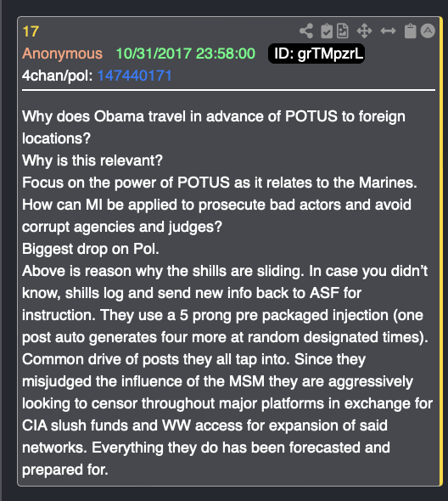Click the sentence starting 'Why does Obama travel'

pos(214,127)
